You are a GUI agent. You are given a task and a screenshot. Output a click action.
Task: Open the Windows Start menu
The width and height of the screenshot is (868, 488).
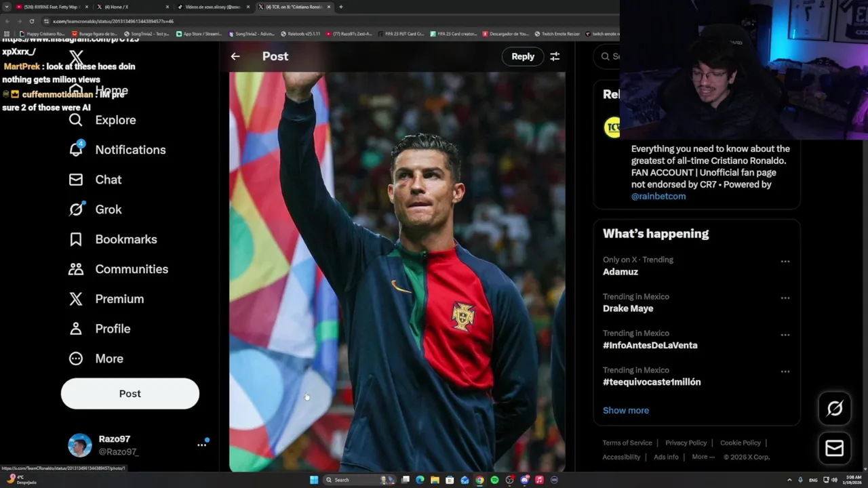click(314, 480)
